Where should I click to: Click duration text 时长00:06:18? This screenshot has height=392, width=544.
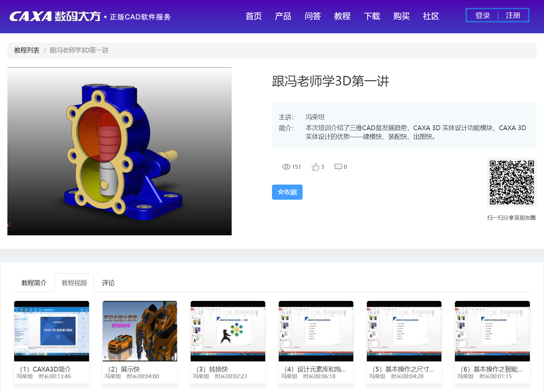319,377
